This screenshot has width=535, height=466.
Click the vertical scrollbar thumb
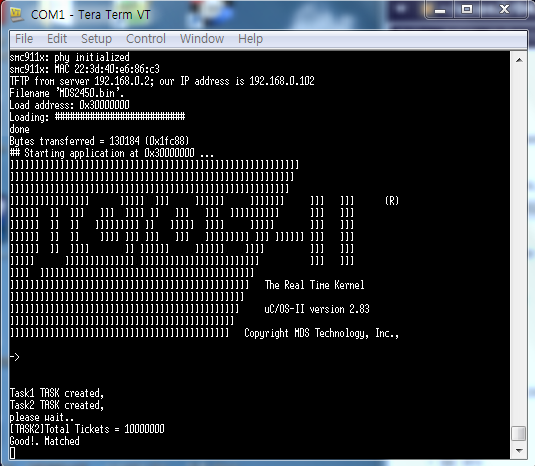(x=519, y=433)
